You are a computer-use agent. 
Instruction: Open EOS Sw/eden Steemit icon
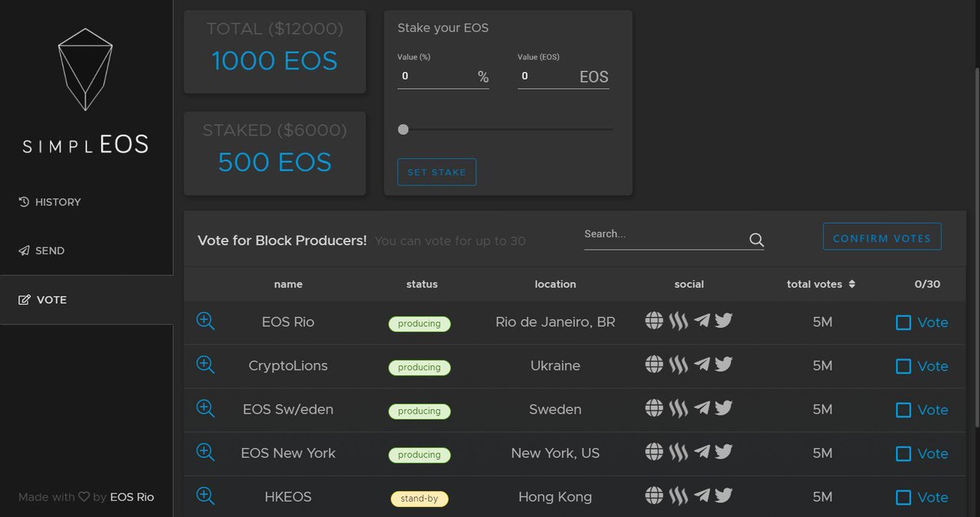click(678, 409)
